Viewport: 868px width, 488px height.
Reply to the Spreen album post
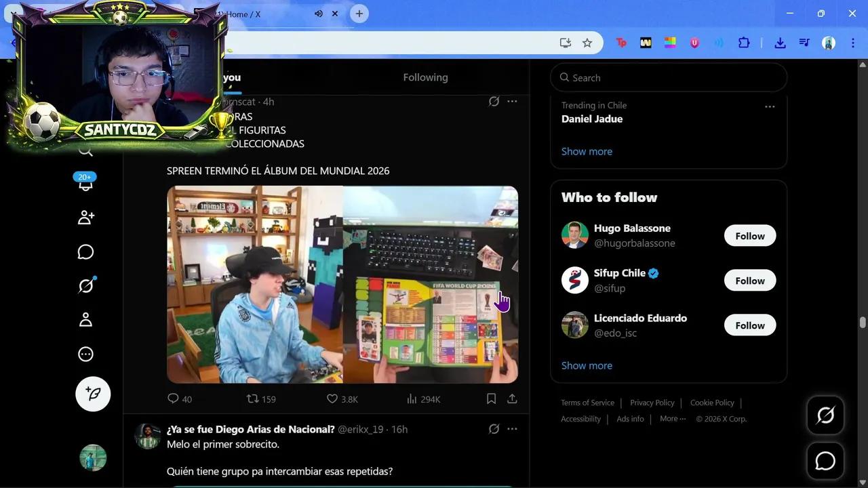pos(179,399)
